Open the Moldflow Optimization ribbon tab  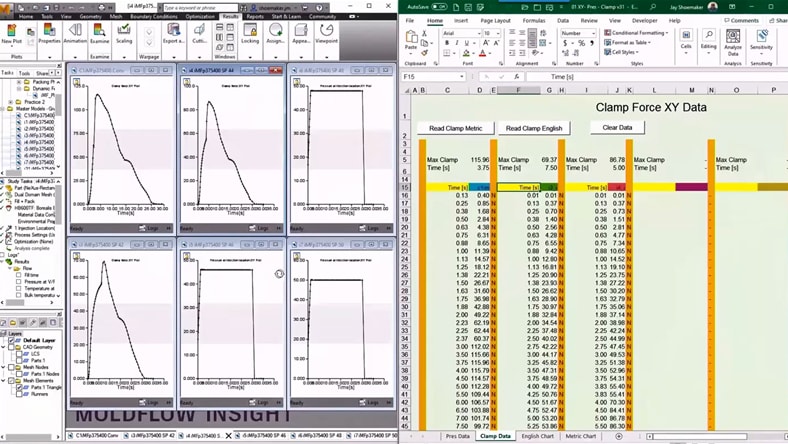[x=200, y=17]
